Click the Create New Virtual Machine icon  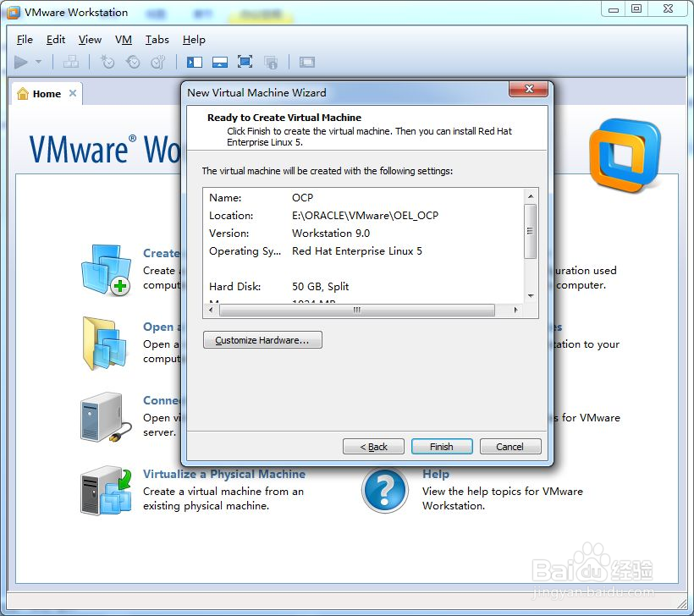[107, 270]
